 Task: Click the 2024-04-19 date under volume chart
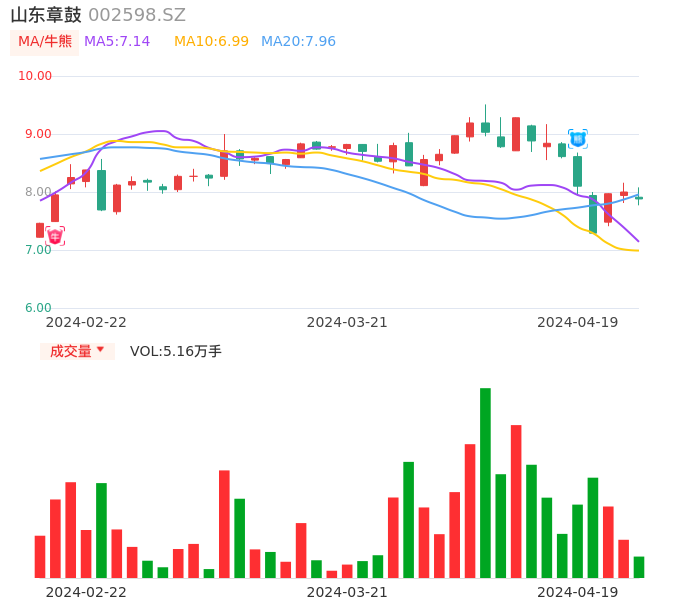tap(578, 592)
